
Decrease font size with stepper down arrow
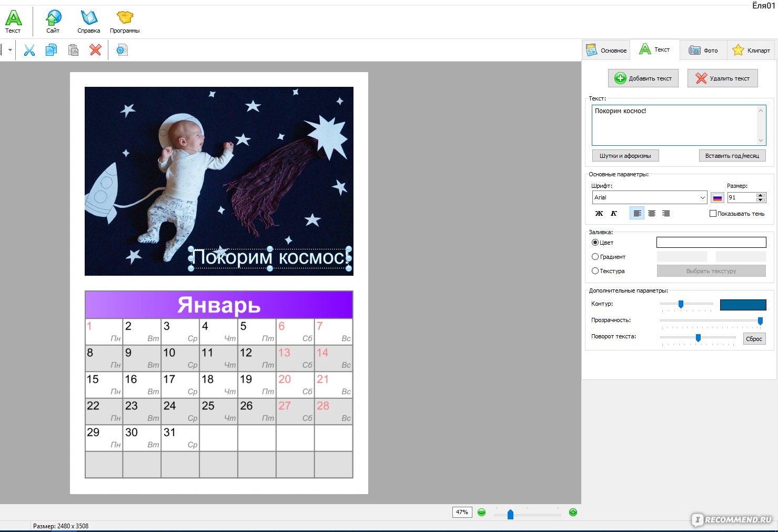click(760, 200)
